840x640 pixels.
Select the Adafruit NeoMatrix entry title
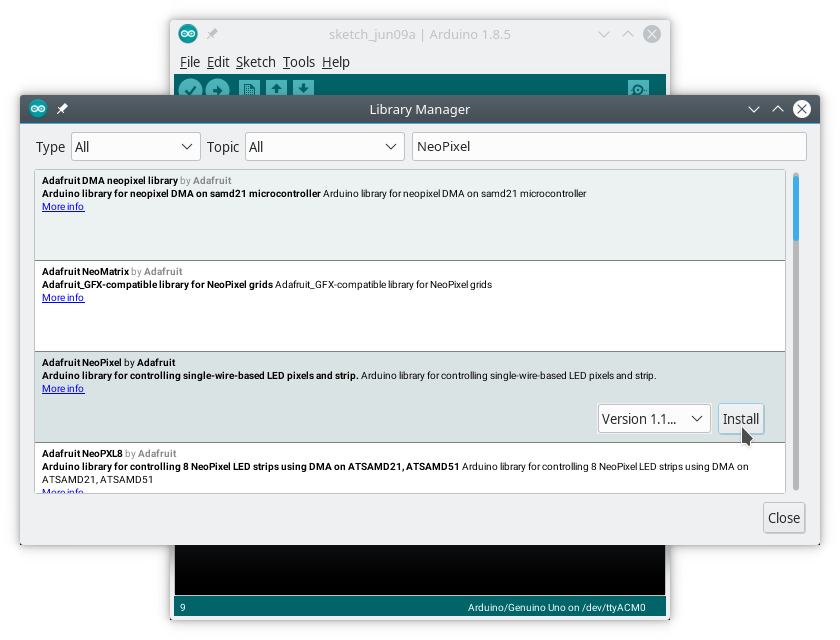86,272
